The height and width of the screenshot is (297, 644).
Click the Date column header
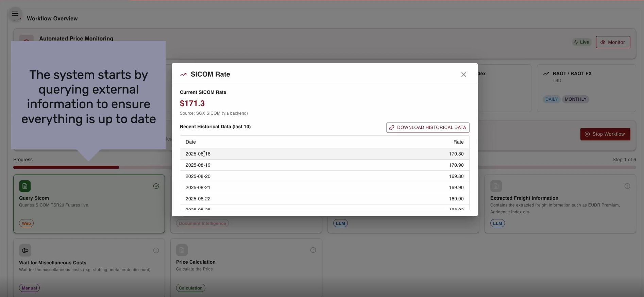point(191,142)
